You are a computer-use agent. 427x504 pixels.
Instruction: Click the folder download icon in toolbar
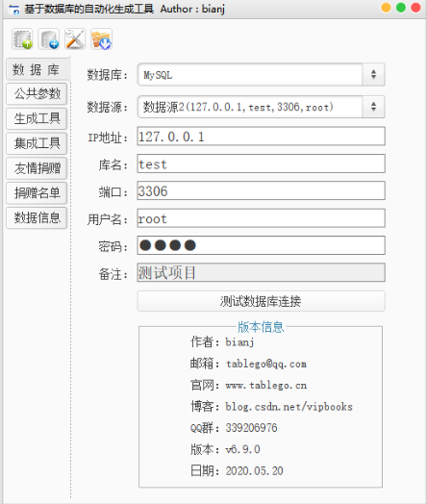(102, 39)
